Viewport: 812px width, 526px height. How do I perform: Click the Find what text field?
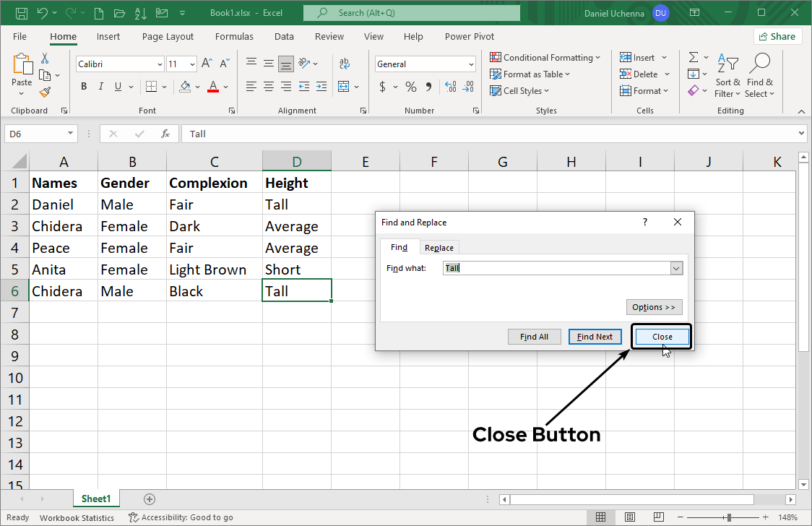(x=556, y=268)
